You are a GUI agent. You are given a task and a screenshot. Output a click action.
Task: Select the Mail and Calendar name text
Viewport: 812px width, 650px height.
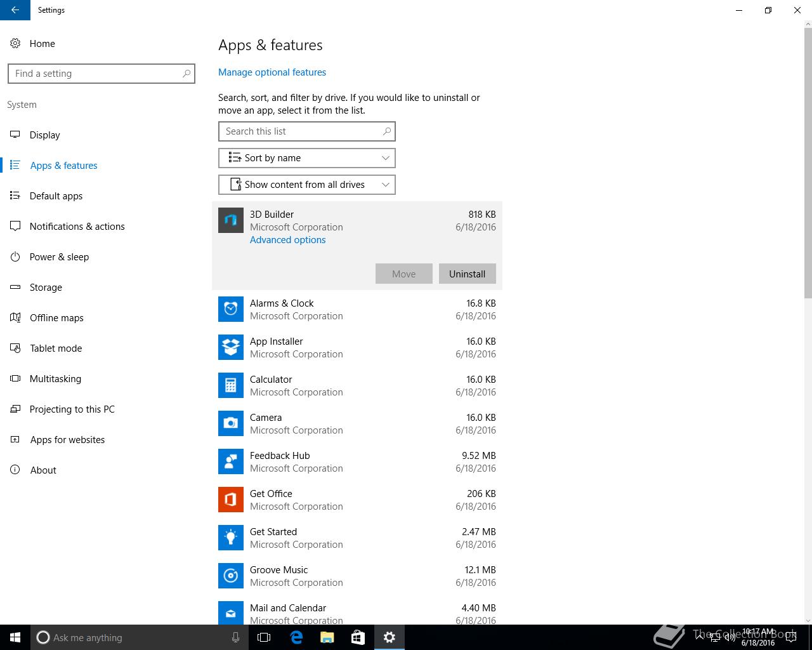pyautogui.click(x=288, y=608)
